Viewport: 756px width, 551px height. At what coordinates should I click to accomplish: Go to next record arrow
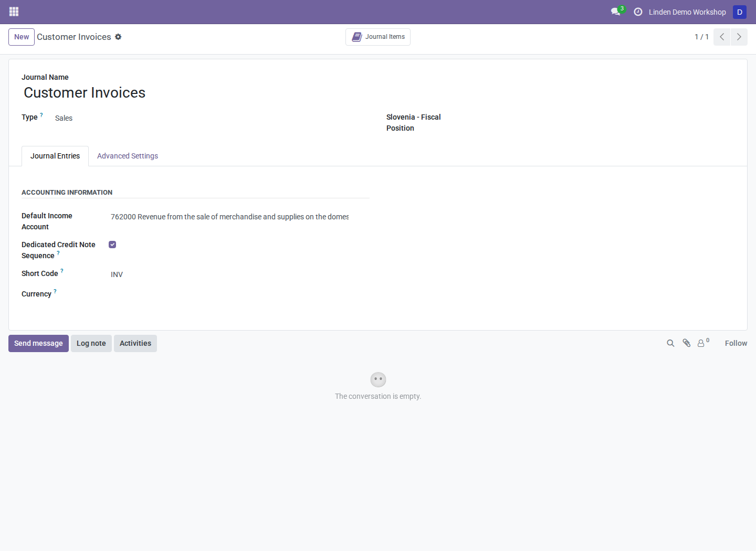[739, 37]
